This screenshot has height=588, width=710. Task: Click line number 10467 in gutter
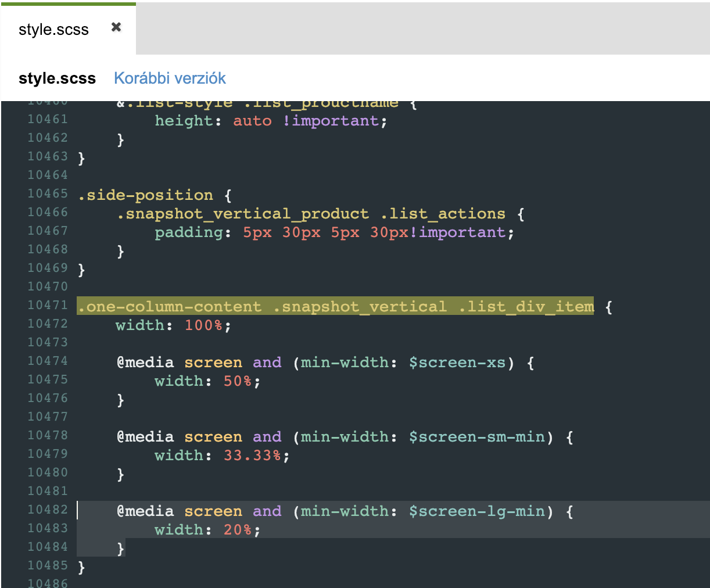point(48,231)
